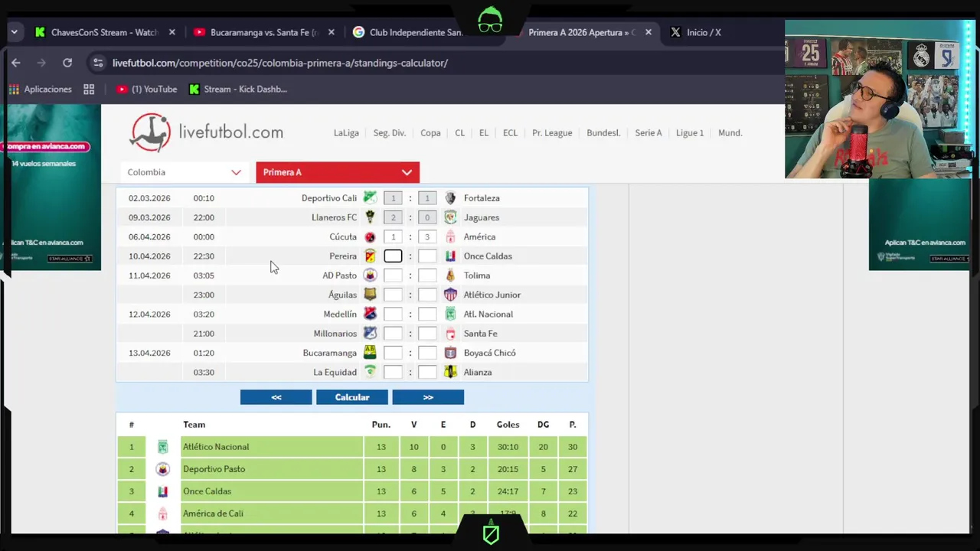The width and height of the screenshot is (980, 551).
Task: Click the Millonarios home score input
Action: click(x=393, y=334)
